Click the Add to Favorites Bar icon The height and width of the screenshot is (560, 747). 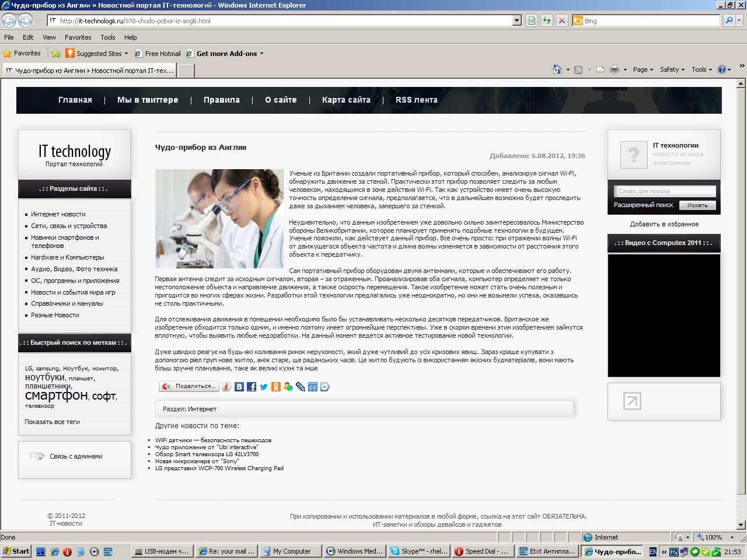point(56,53)
